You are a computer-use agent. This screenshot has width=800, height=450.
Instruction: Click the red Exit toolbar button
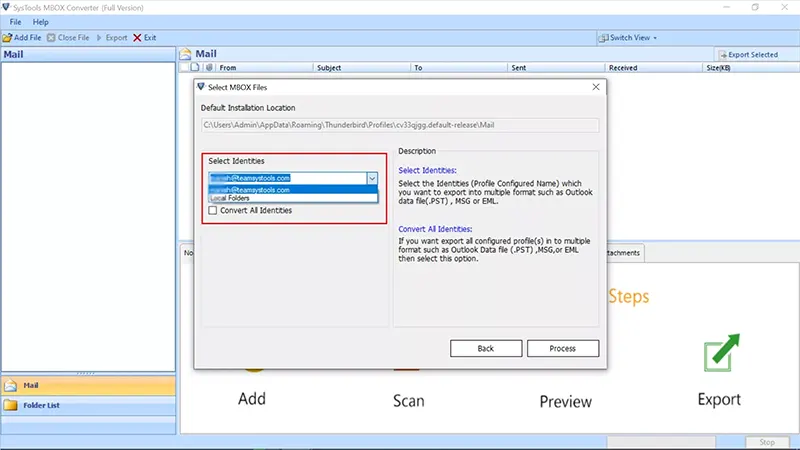coord(145,38)
